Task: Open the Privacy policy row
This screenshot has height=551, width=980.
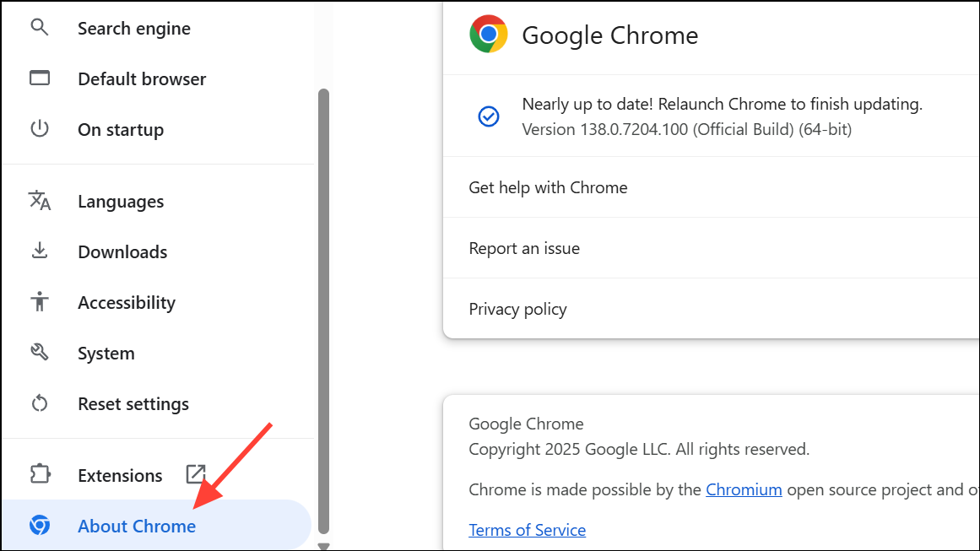Action: pos(517,309)
